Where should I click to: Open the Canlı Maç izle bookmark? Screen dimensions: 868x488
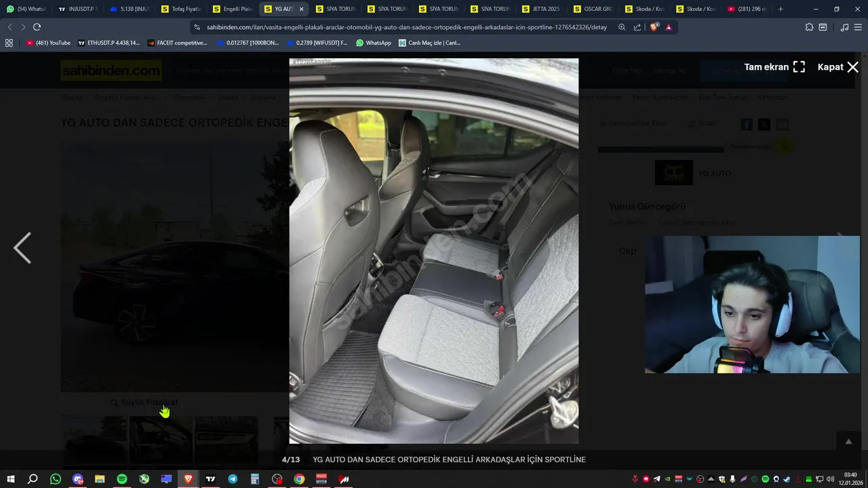pyautogui.click(x=429, y=43)
